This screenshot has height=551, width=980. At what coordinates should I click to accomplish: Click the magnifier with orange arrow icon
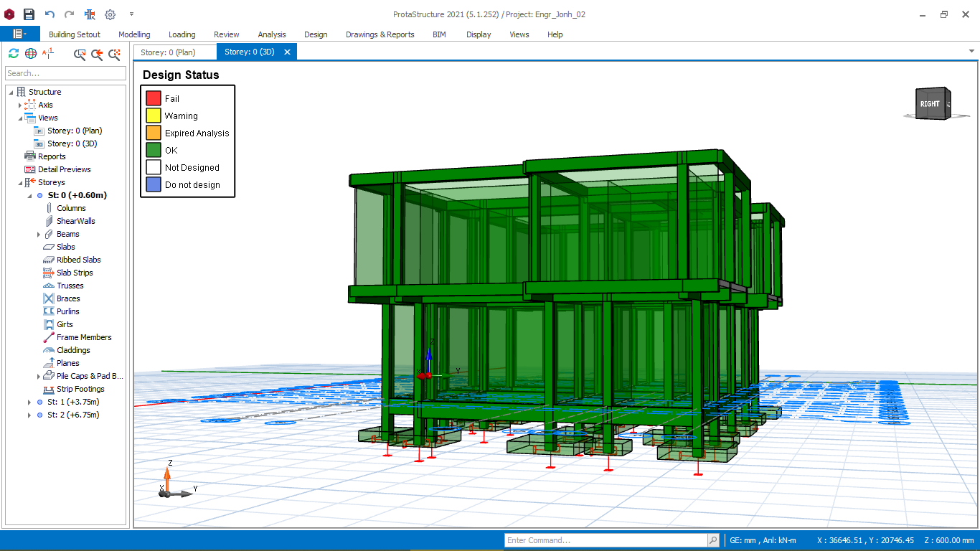click(97, 54)
